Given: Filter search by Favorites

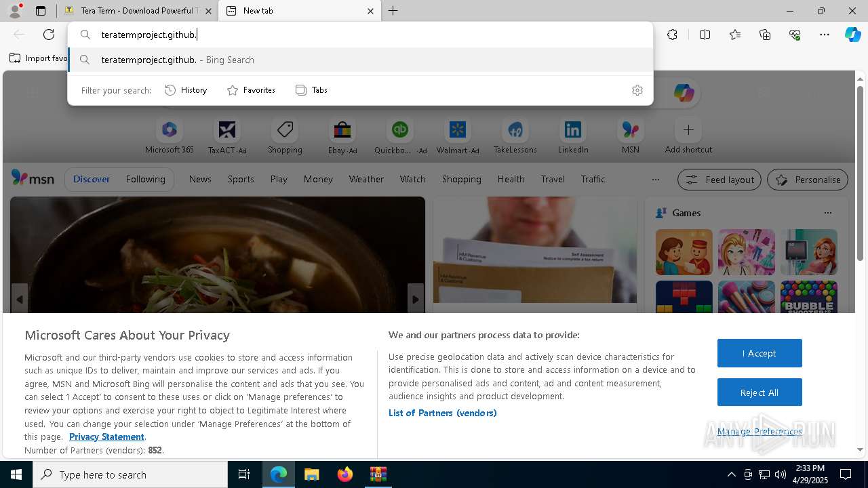Looking at the screenshot, I should [251, 90].
